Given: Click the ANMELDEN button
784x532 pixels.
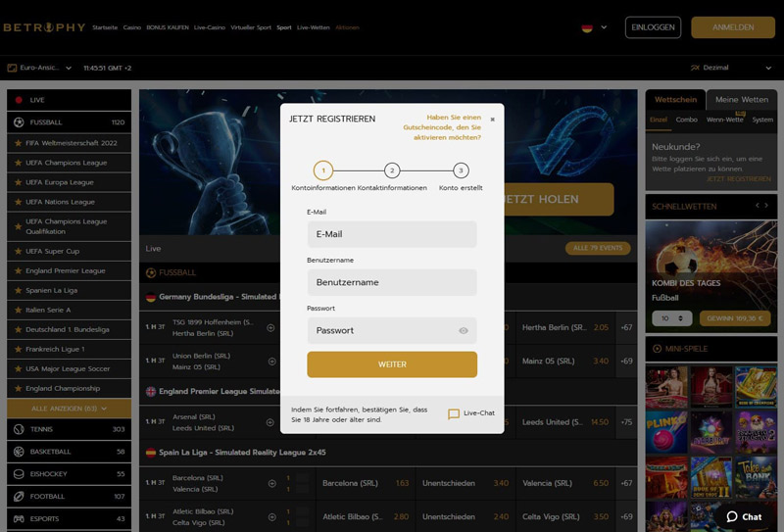Looking at the screenshot, I should coord(733,27).
